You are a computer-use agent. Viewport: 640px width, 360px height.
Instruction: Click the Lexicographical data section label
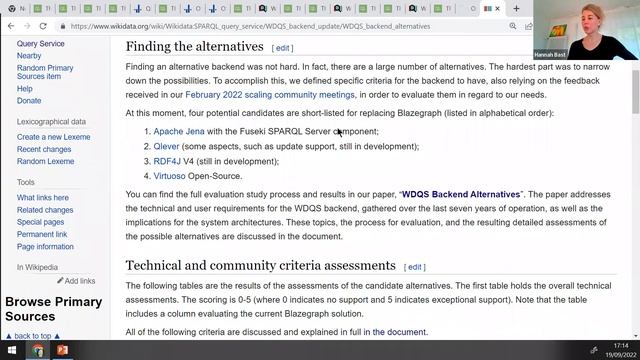click(51, 122)
